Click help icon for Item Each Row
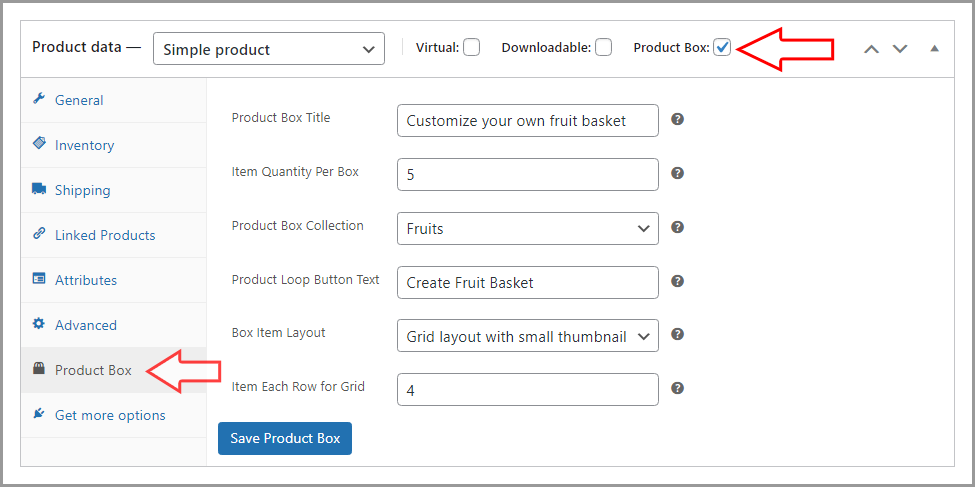975x487 pixels. coord(677,388)
